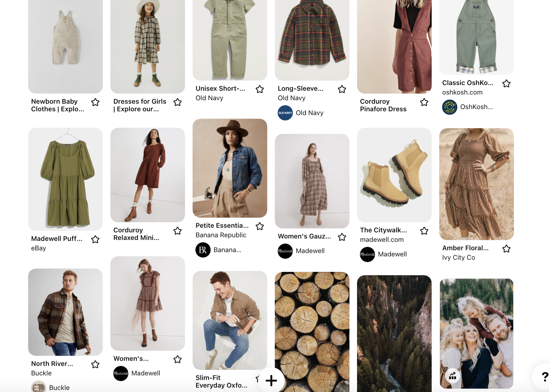This screenshot has width=549, height=392.
Task: Open the yellow Chelsea boots image
Action: (394, 175)
